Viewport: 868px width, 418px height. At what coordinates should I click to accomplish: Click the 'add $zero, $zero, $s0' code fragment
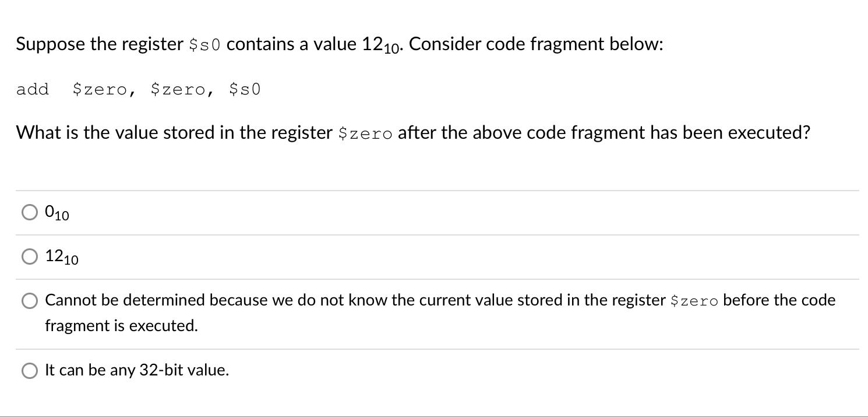tap(139, 89)
